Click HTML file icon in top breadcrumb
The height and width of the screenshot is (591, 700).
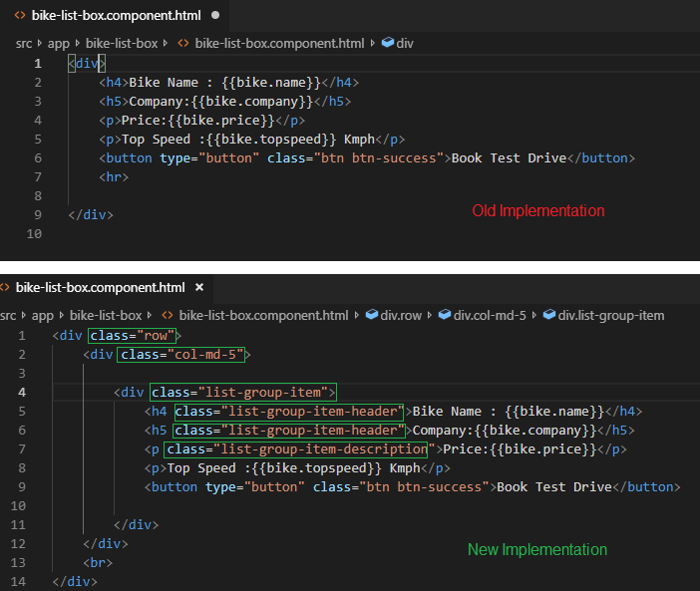point(183,43)
